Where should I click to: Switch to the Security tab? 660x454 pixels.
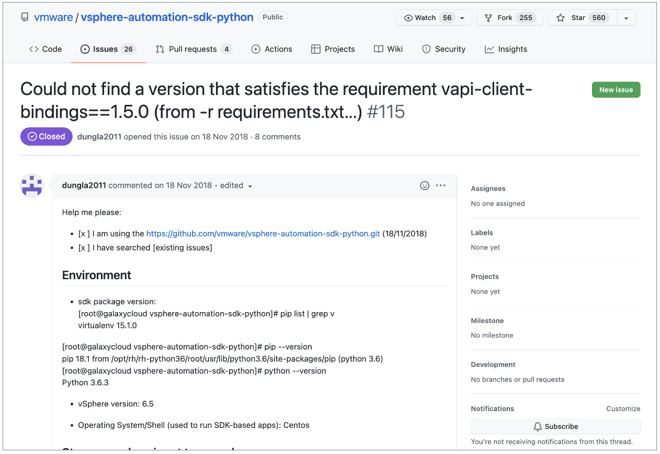coord(444,49)
